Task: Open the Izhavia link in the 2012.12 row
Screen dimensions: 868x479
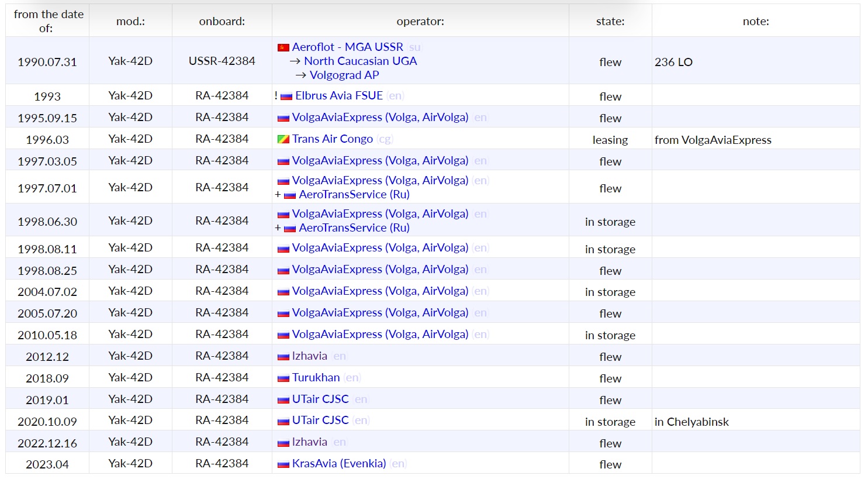Action: pyautogui.click(x=310, y=356)
